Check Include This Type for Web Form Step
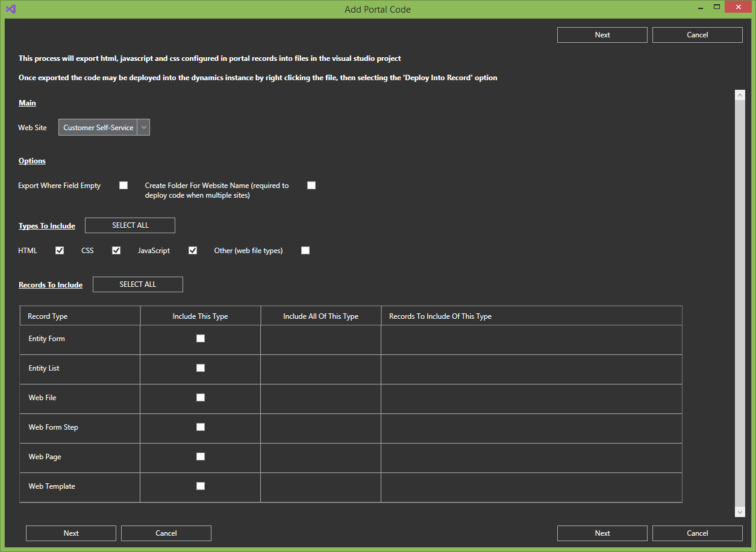 200,427
